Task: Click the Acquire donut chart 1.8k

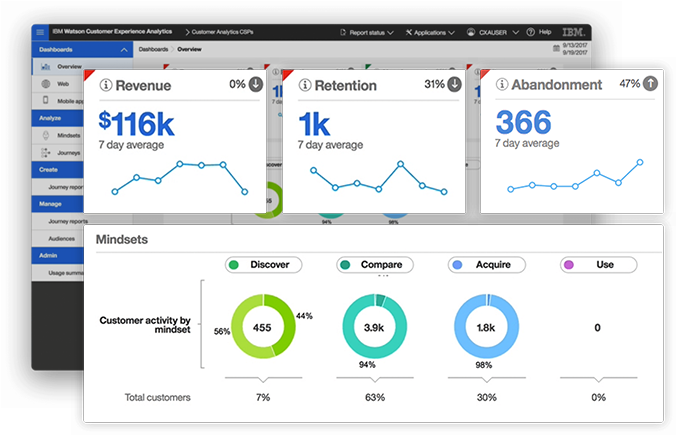Action: [486, 326]
